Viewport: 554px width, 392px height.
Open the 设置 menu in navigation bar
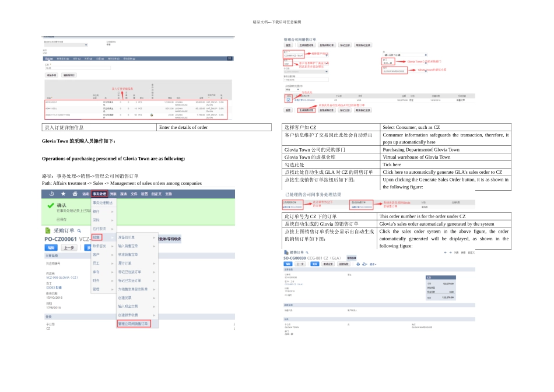pyautogui.click(x=144, y=194)
